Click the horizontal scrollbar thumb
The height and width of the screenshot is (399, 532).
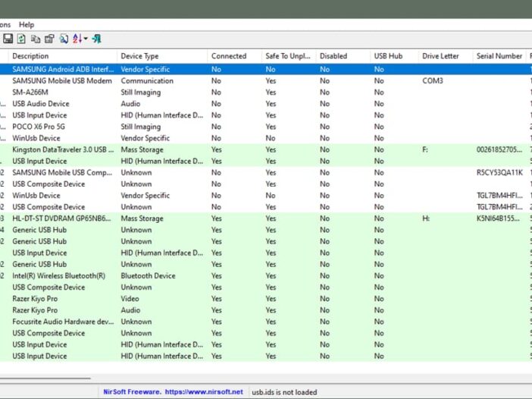point(45,378)
